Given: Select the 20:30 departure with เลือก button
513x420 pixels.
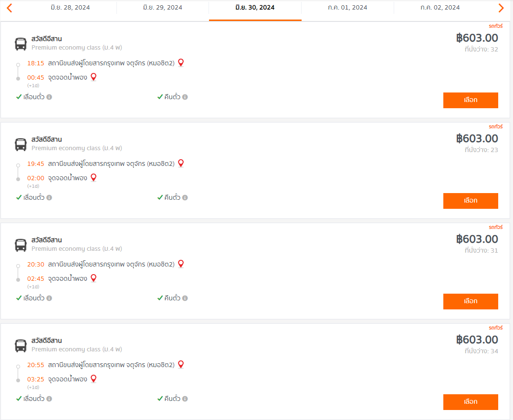Looking at the screenshot, I should click(471, 301).
